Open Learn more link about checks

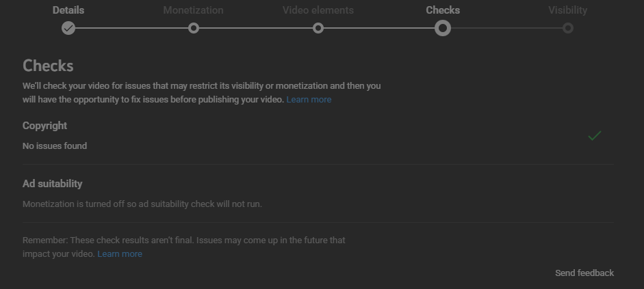coord(309,100)
